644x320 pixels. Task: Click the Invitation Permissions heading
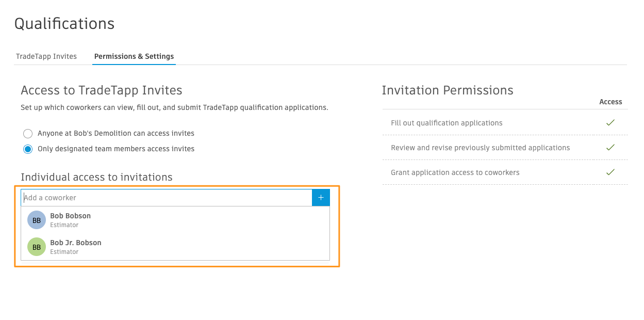click(448, 90)
